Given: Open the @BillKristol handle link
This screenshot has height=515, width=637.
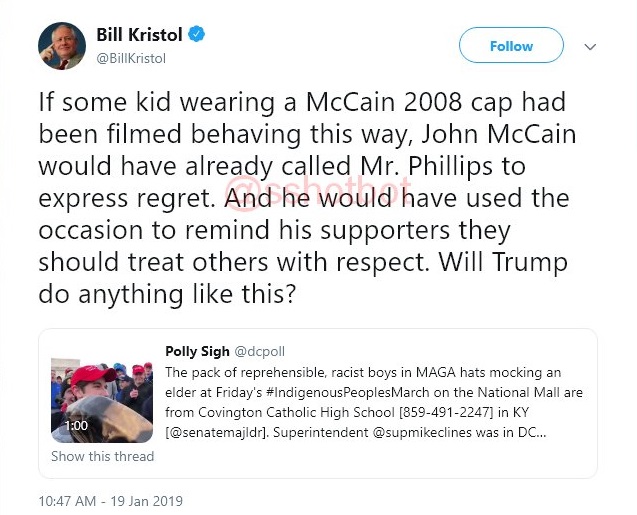Looking at the screenshot, I should coord(131,58).
